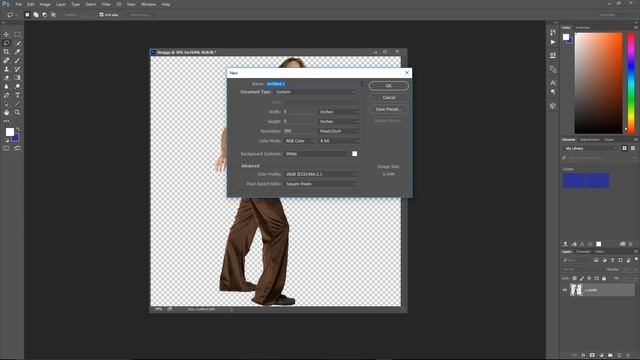Click the Name field in New dialog
Screen dimensions: 640x360
(313, 84)
